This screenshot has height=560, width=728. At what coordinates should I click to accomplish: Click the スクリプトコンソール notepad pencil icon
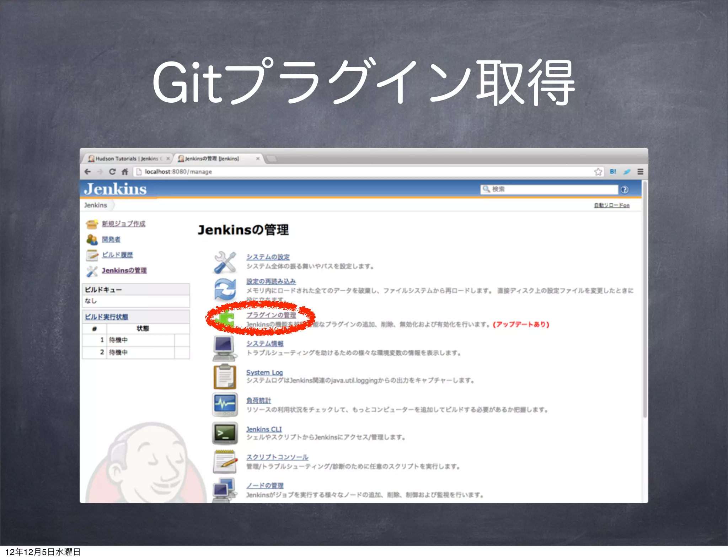coord(225,462)
